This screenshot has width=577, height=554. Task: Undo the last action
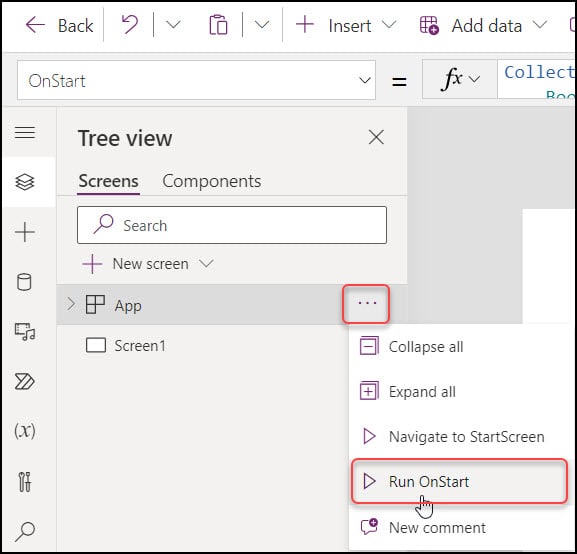coord(130,25)
